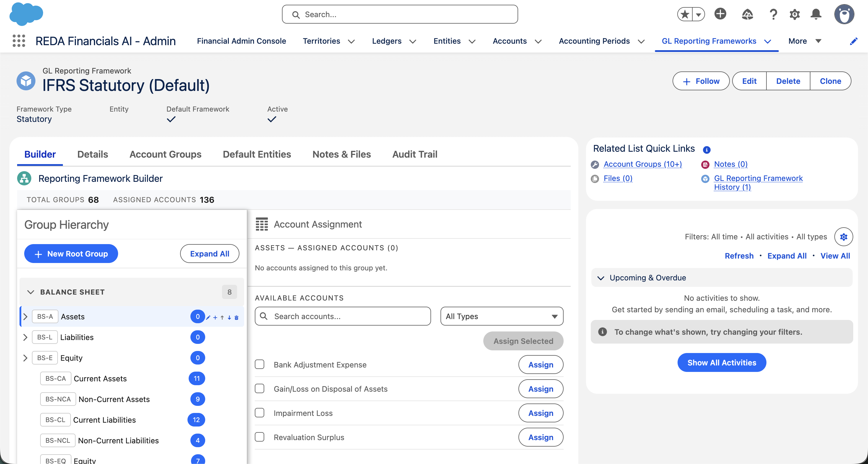Focus the Search accounts field
Image resolution: width=868 pixels, height=464 pixels.
[x=343, y=316]
